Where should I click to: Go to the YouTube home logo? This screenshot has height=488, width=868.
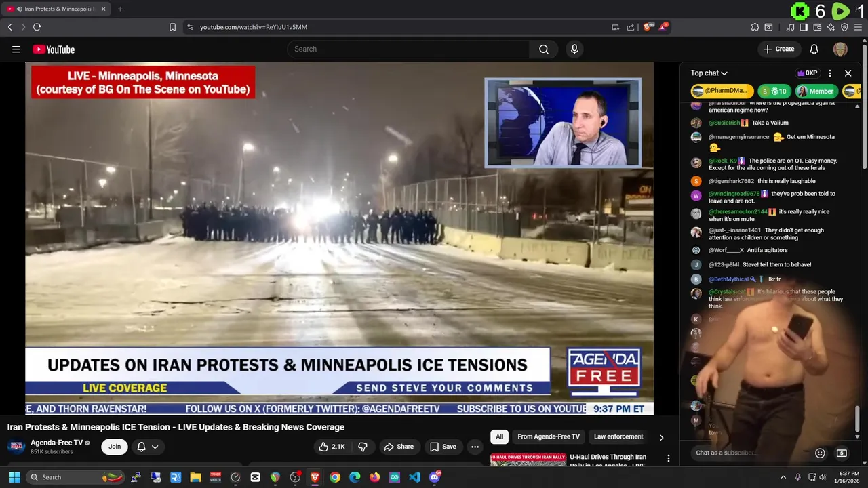click(54, 49)
